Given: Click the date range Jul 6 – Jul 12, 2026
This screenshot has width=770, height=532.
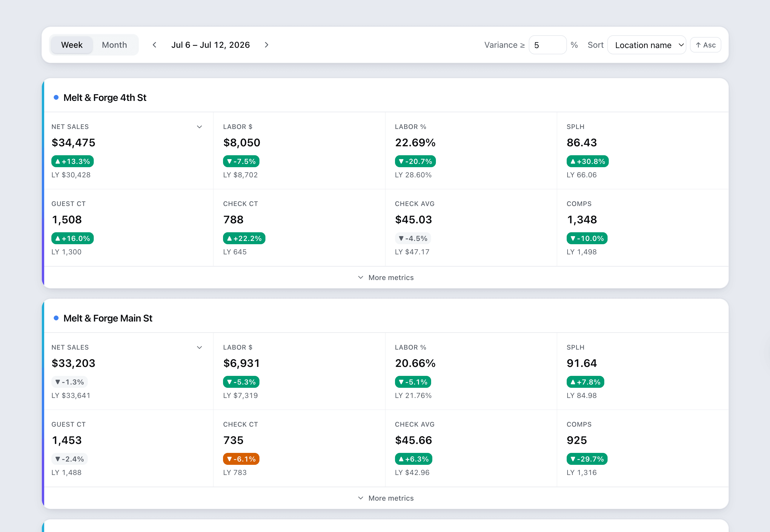Looking at the screenshot, I should [210, 45].
